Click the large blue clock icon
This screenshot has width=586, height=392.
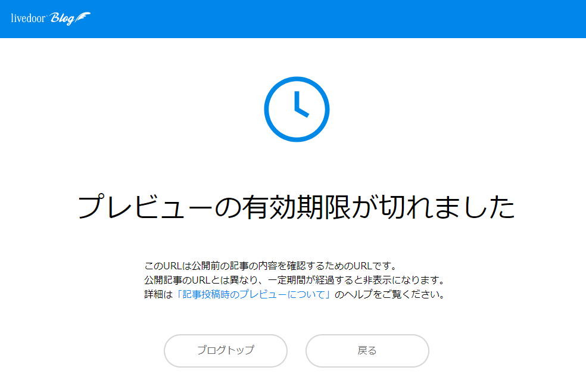[297, 109]
